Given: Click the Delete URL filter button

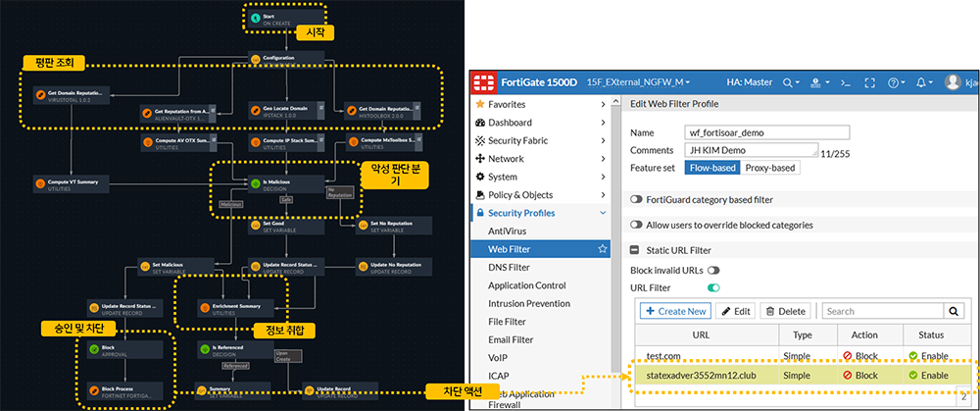Looking at the screenshot, I should tap(786, 311).
